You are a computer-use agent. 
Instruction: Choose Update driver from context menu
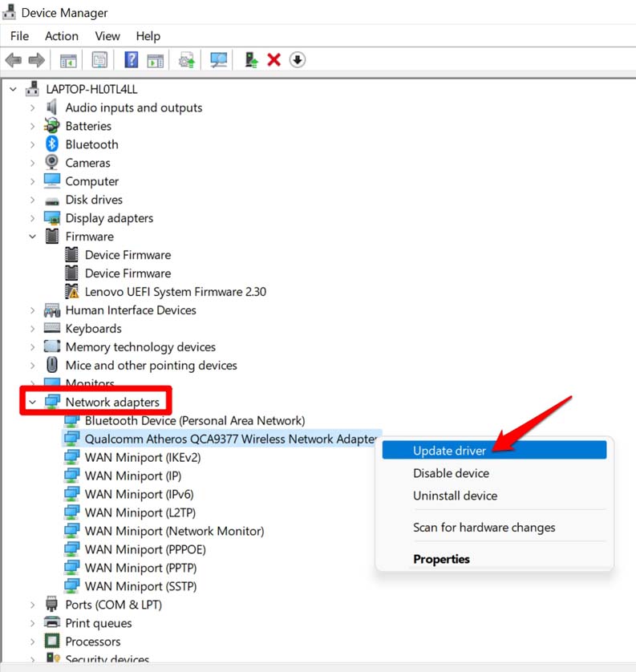pyautogui.click(x=494, y=450)
